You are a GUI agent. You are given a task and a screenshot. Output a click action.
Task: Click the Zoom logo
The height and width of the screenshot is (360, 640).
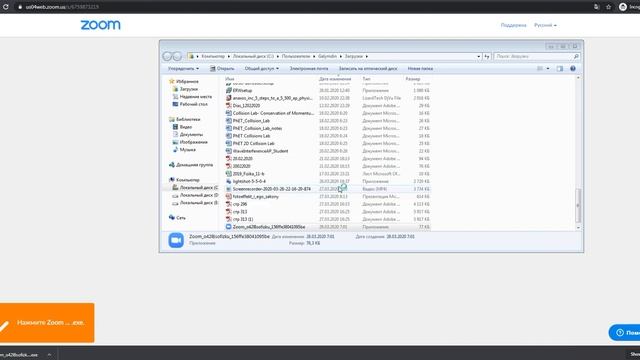[100, 25]
